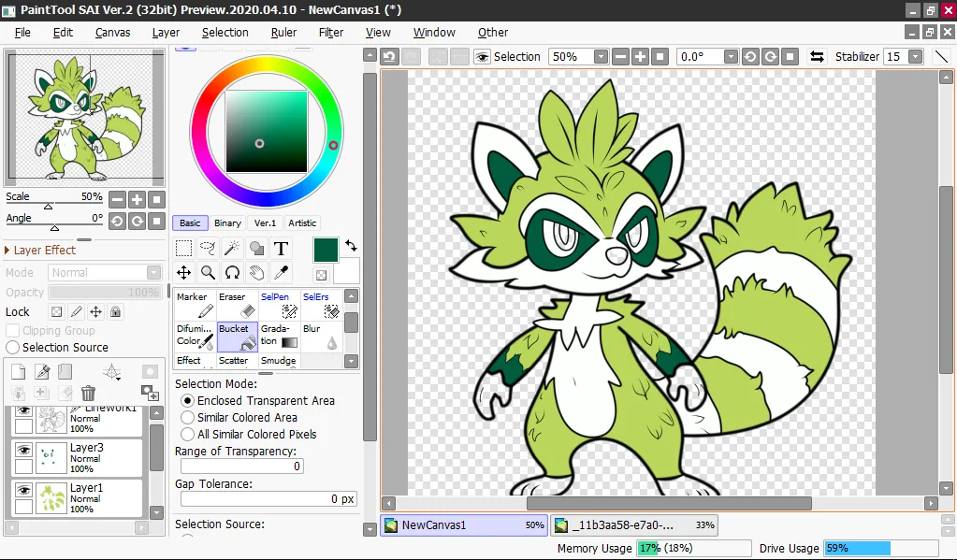The width and height of the screenshot is (957, 560).
Task: Hide Layer1 using its eye icon
Action: [23, 491]
